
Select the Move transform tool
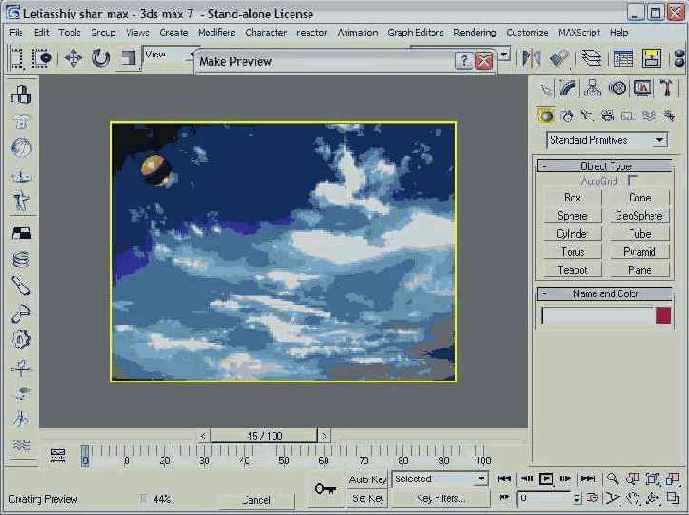point(73,58)
